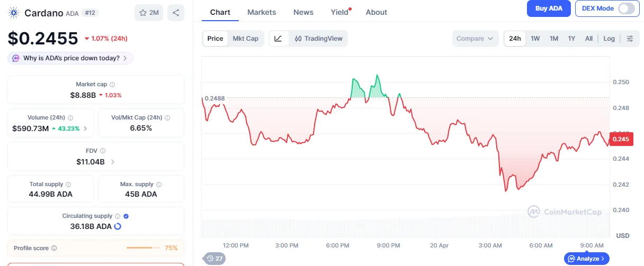Click the 20 Apr date axis label

coord(439,246)
